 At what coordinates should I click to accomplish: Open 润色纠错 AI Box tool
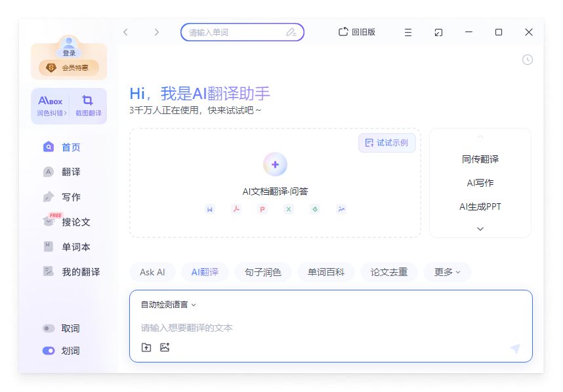pyautogui.click(x=51, y=105)
